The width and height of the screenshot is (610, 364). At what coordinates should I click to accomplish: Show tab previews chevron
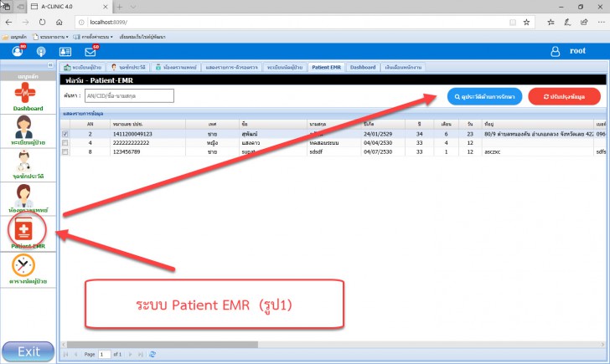[133, 7]
